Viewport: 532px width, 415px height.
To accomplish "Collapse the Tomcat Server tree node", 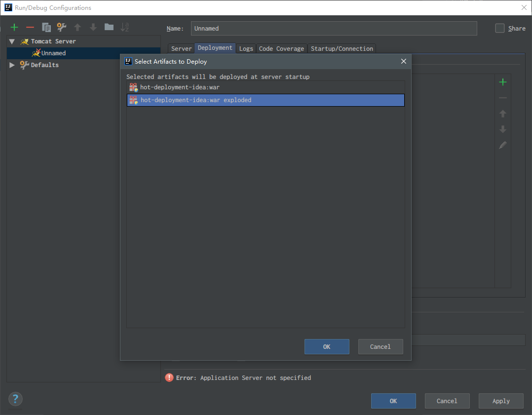I will point(12,41).
